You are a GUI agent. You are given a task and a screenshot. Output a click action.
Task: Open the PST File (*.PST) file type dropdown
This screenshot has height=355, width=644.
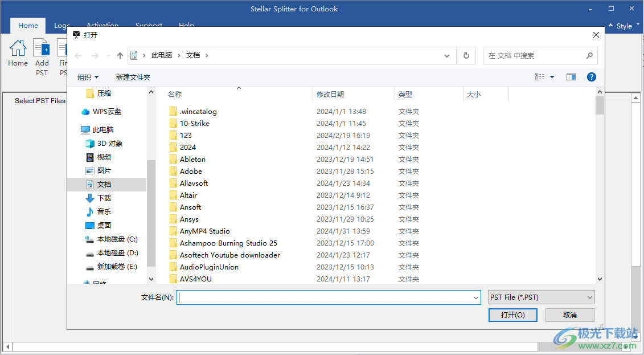(540, 297)
